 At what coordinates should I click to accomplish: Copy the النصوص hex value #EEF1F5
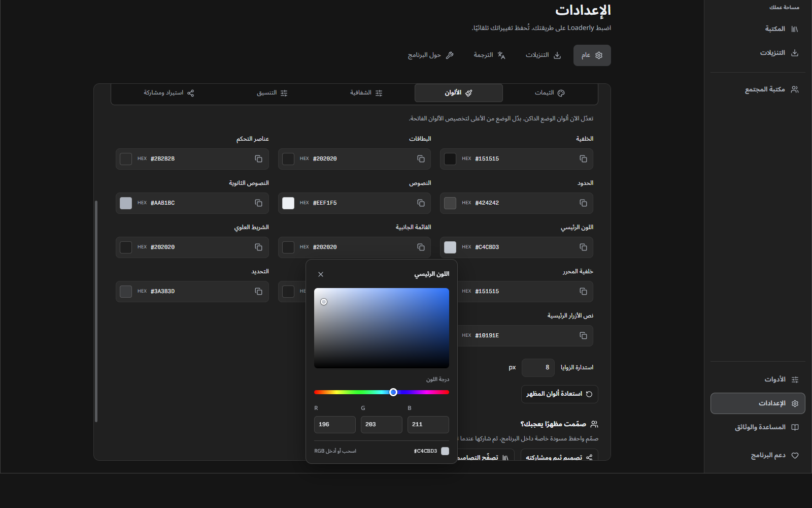pyautogui.click(x=421, y=203)
